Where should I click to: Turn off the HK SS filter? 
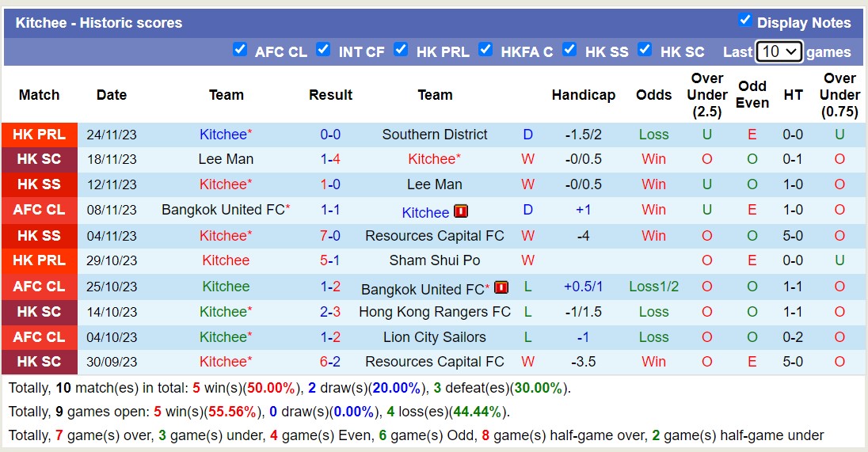569,50
